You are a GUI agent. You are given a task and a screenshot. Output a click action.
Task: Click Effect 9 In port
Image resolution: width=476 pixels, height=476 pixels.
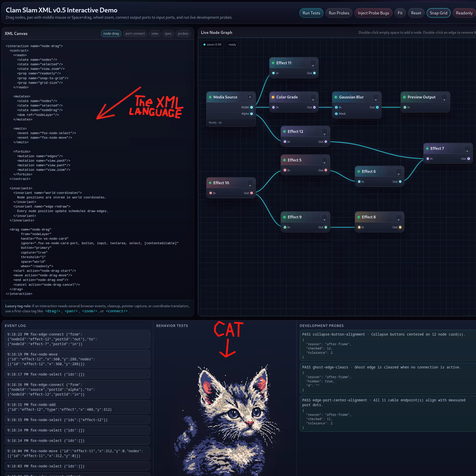(x=285, y=227)
